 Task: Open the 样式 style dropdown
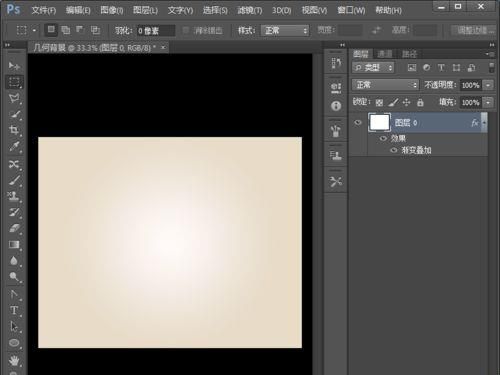[285, 31]
